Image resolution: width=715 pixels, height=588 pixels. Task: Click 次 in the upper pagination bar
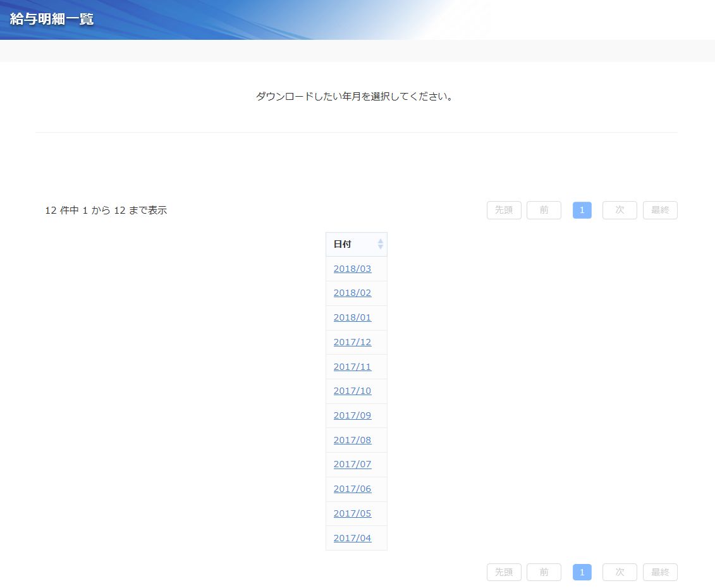click(x=620, y=210)
